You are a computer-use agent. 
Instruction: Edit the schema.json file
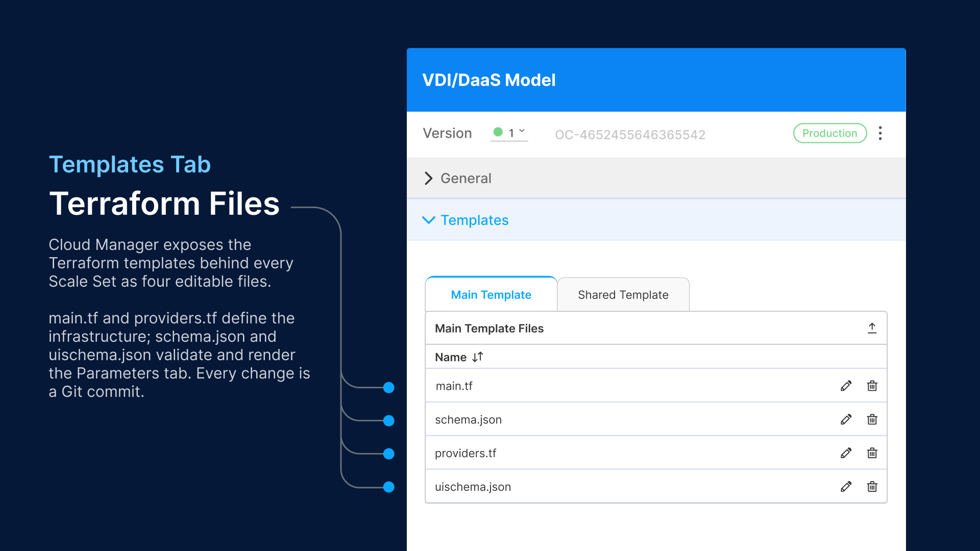(846, 419)
